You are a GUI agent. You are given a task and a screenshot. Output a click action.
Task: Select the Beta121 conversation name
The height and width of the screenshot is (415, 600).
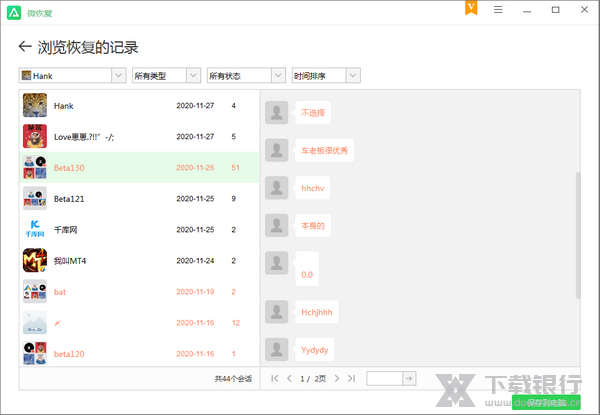pos(69,199)
